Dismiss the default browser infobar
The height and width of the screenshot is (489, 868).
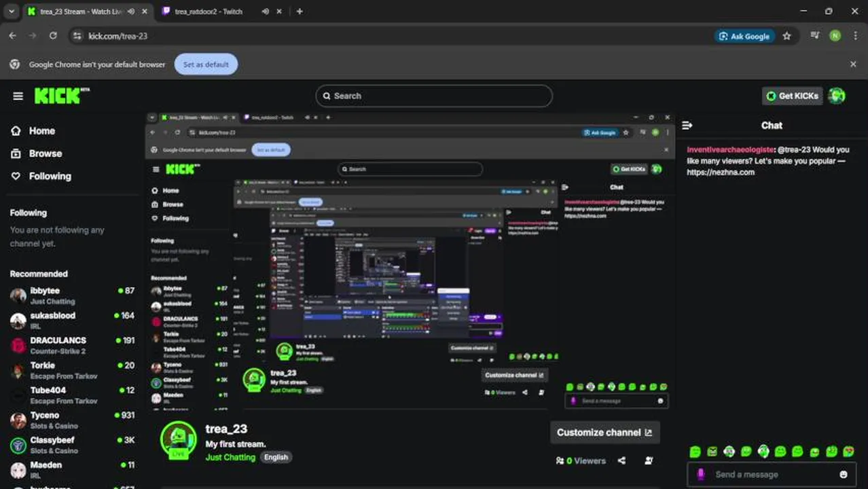point(853,65)
